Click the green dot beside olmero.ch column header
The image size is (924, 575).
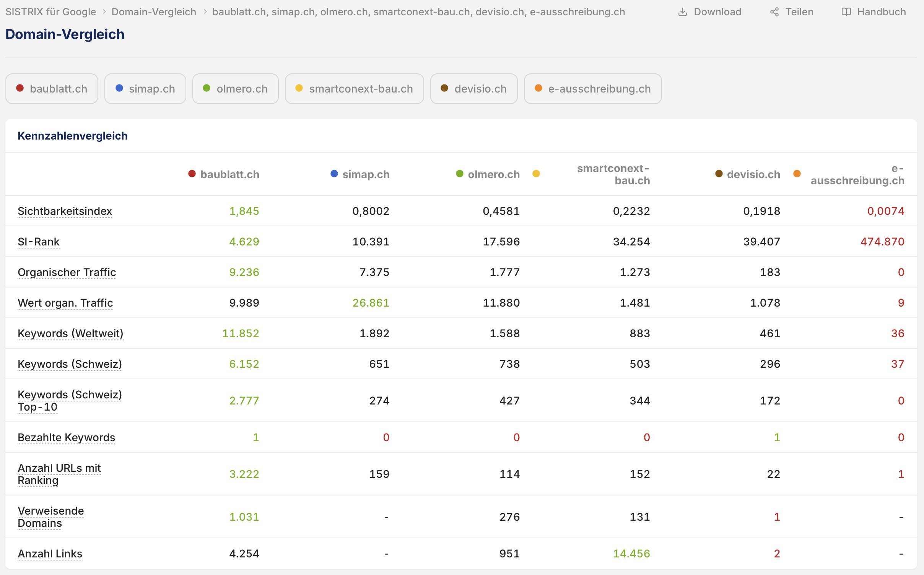pos(460,174)
